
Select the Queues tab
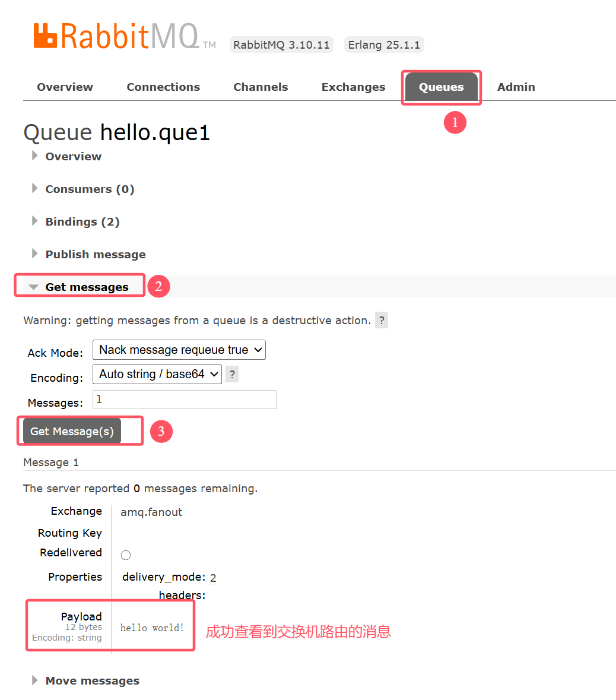[442, 87]
